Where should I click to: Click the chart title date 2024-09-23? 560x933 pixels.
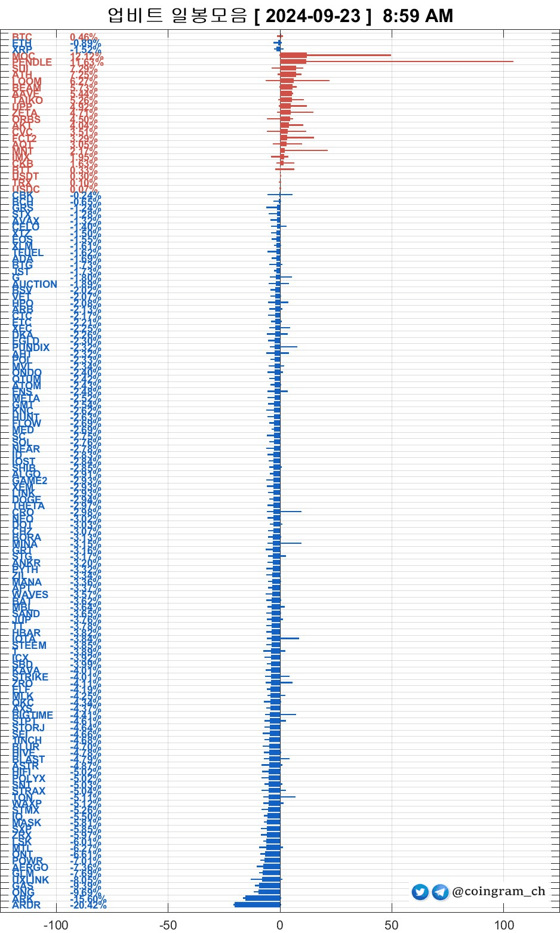tap(313, 16)
